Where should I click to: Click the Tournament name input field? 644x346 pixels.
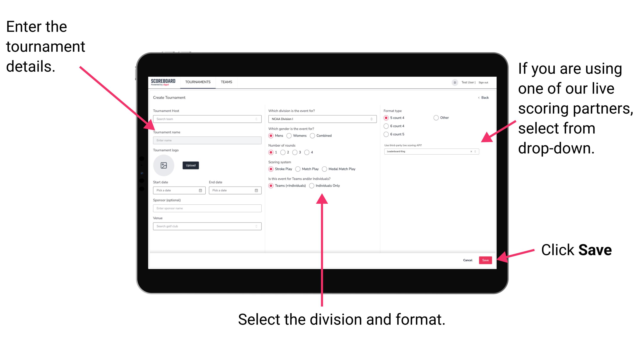click(x=206, y=140)
